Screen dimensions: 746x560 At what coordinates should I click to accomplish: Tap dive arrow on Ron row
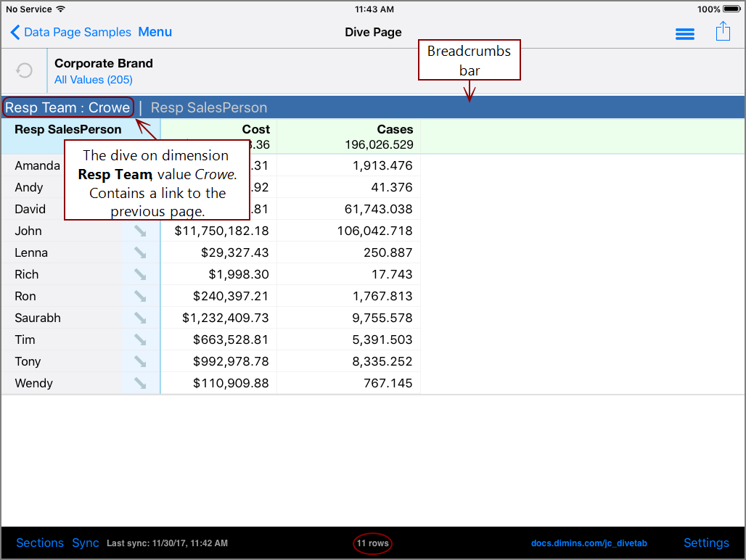(x=140, y=297)
